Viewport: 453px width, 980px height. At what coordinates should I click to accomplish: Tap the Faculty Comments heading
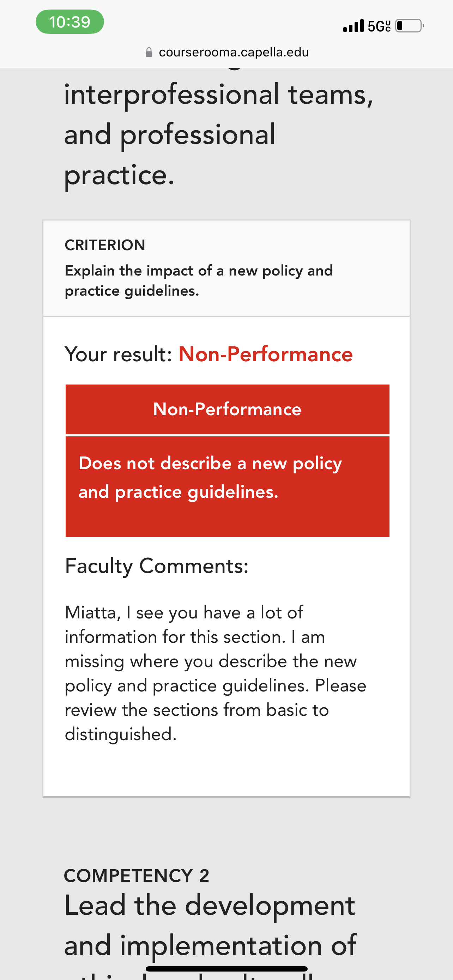coord(157,566)
